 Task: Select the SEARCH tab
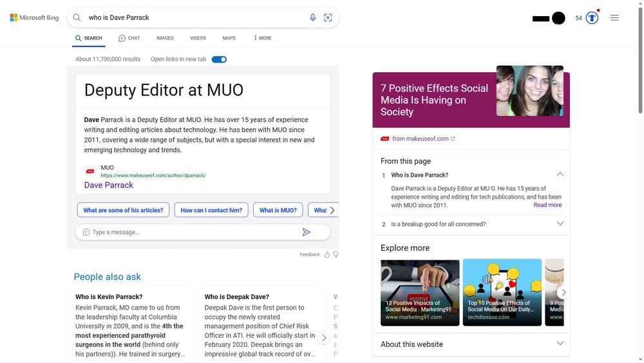point(89,38)
